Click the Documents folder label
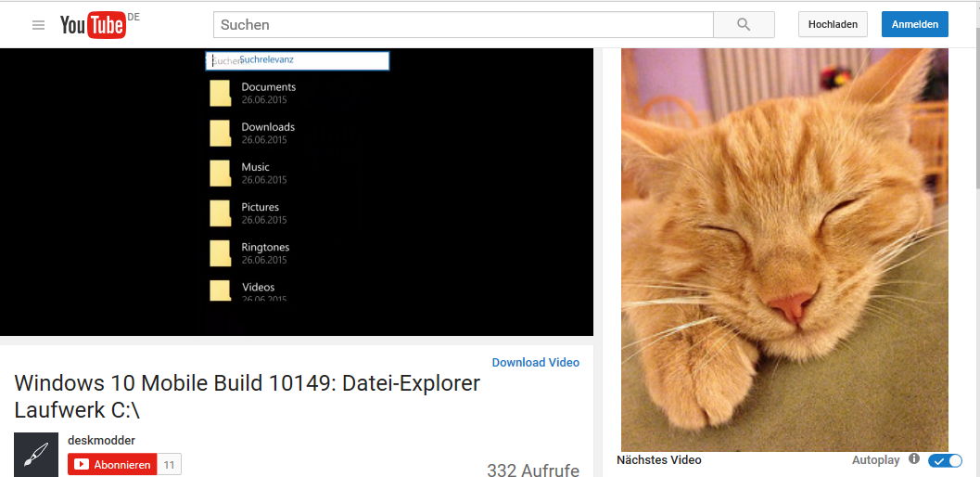Viewport: 980px width, 477px height. [269, 87]
